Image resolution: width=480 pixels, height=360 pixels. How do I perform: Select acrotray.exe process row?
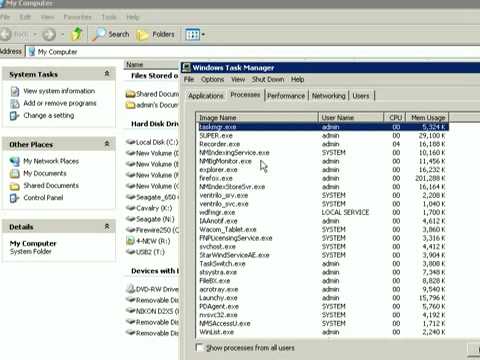click(x=322, y=289)
